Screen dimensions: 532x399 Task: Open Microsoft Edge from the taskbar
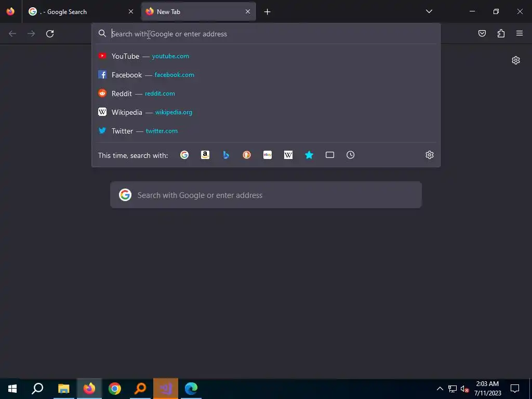pos(191,389)
